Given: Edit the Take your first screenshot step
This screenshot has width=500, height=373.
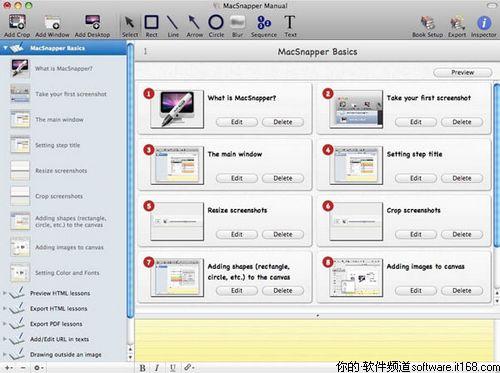Looking at the screenshot, I should click(416, 122).
